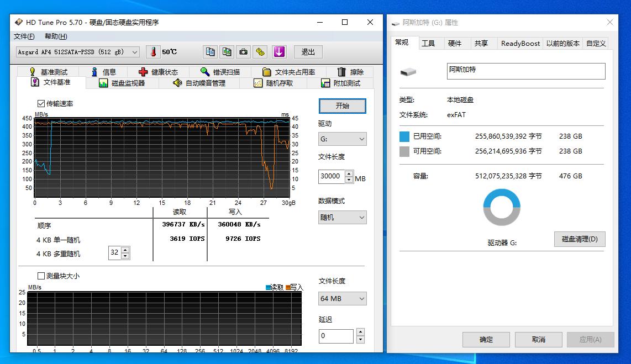
Task: Toggle the 写入 legend above the lower graph
Action: (x=293, y=288)
